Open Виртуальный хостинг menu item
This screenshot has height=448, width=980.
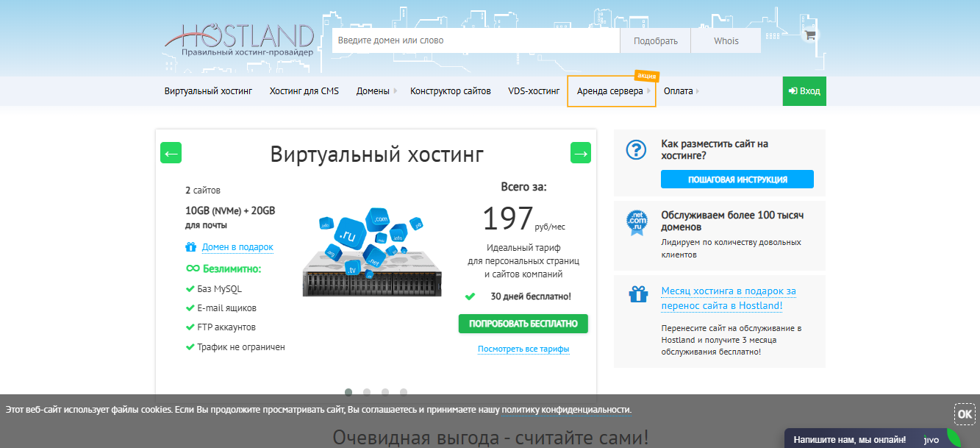(208, 91)
